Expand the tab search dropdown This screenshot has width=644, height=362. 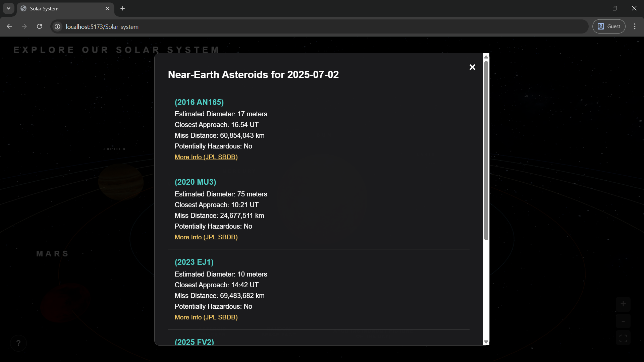coord(8,8)
